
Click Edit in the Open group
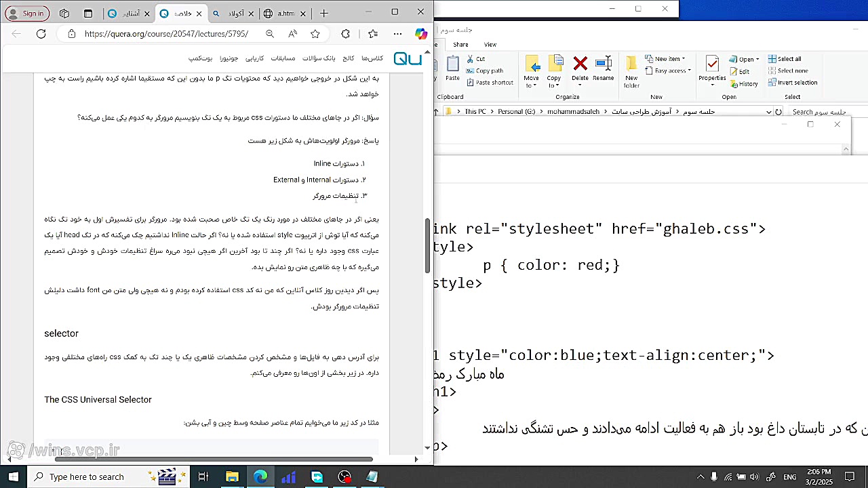pos(740,71)
